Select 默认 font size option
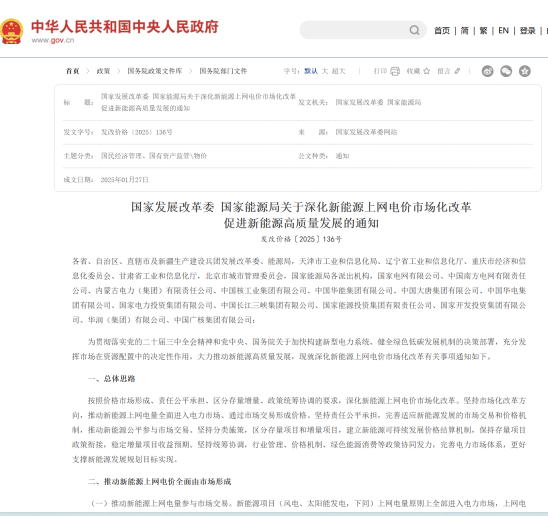548x516 pixels. [311, 71]
